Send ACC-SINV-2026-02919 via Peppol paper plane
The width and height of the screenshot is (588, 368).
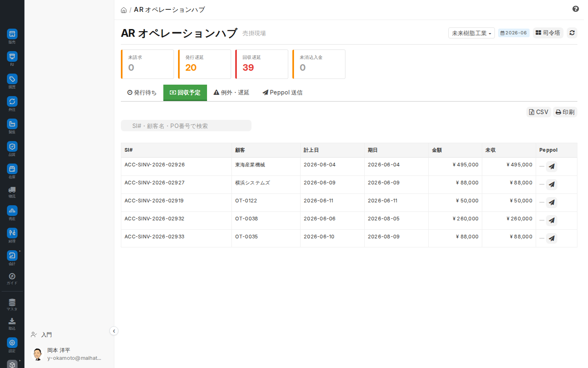pyautogui.click(x=552, y=202)
